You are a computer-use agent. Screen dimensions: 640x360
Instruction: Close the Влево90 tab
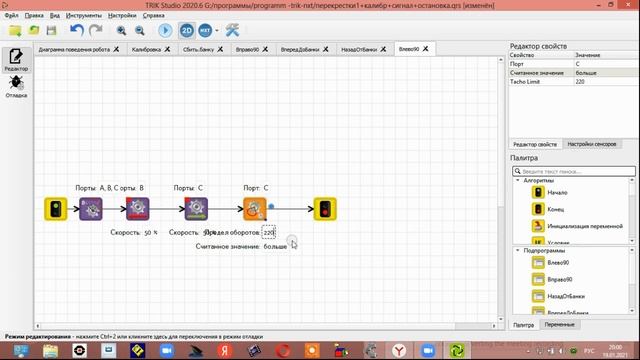pyautogui.click(x=426, y=49)
